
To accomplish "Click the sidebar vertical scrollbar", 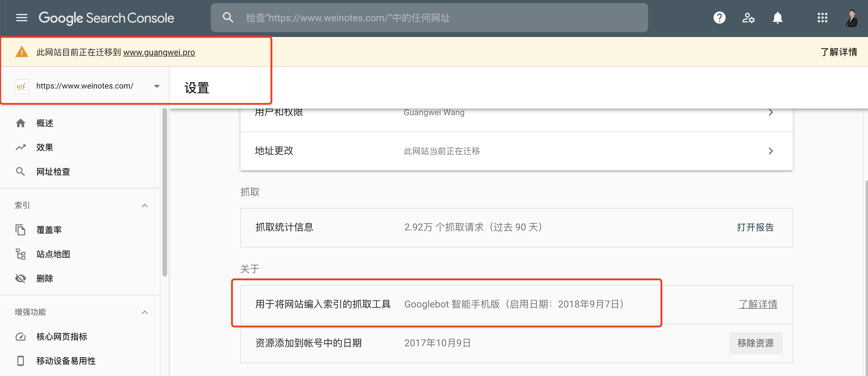I will point(164,192).
